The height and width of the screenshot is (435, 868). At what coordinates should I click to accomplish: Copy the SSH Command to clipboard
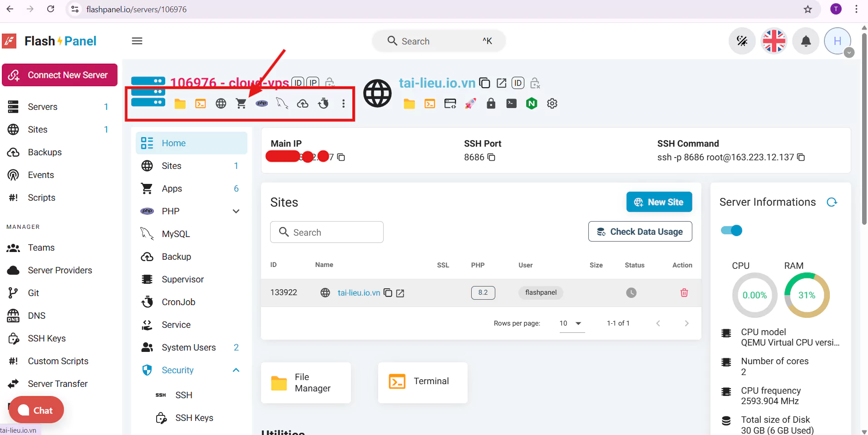[801, 157]
